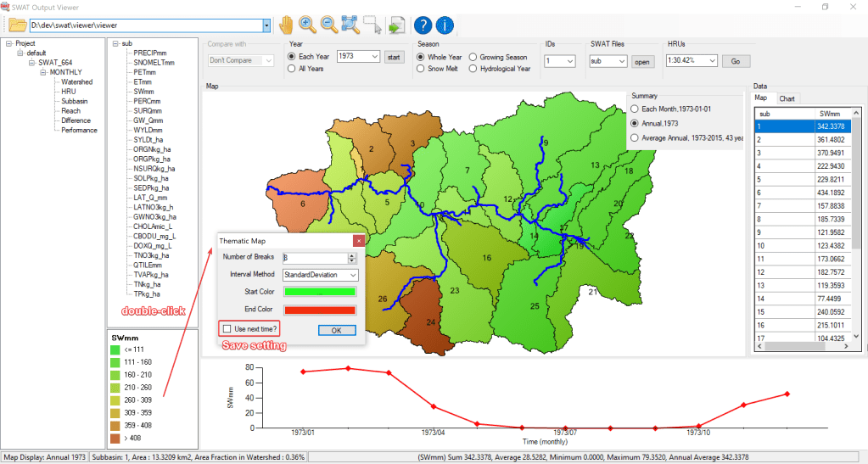Confirm Thematic Map with OK
The height and width of the screenshot is (464, 868).
click(337, 330)
